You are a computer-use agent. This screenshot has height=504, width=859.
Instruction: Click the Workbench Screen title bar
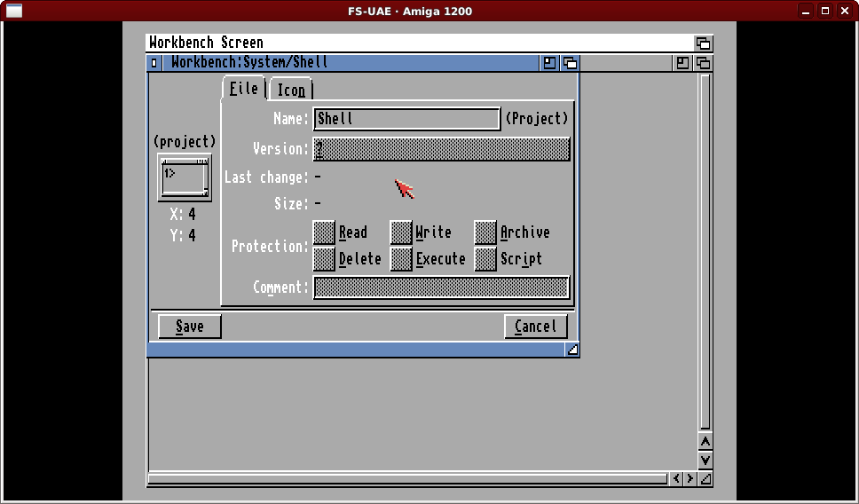tap(420, 43)
